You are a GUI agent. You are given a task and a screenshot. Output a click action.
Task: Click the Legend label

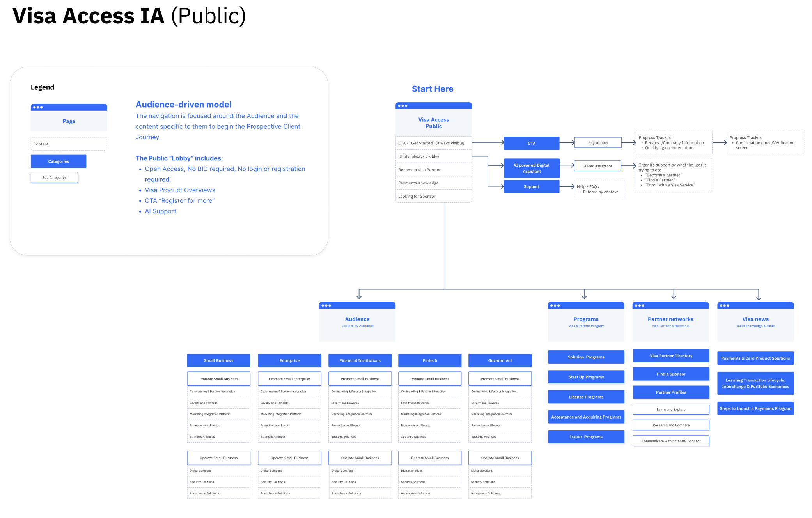(x=43, y=87)
